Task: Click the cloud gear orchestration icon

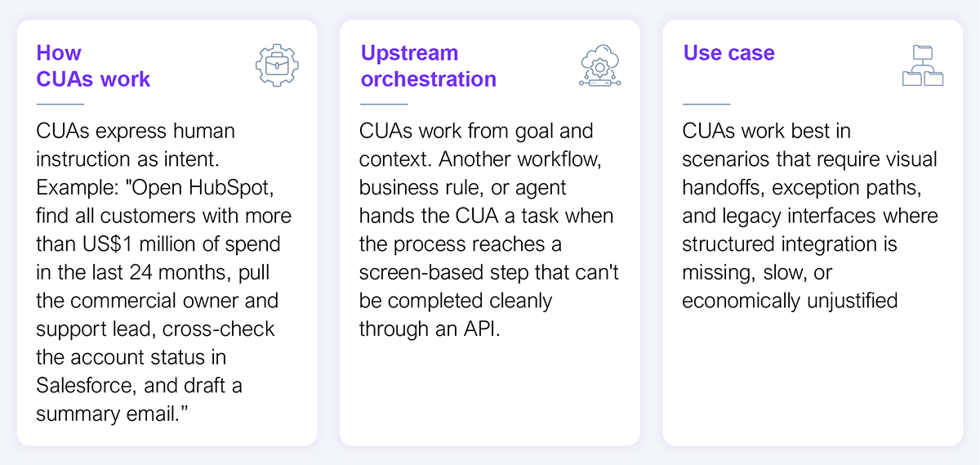Action: pyautogui.click(x=599, y=66)
